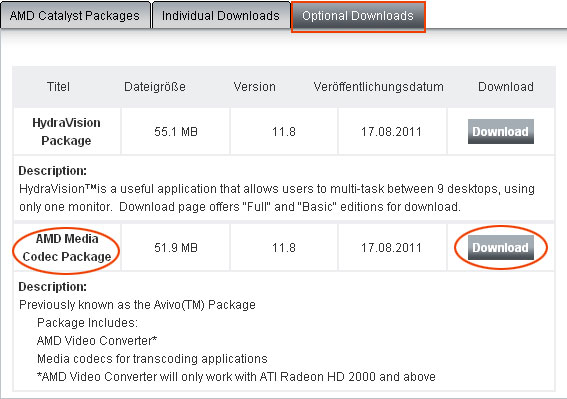Click the ATI Radeon HD 2000 footnote

[x=236, y=377]
